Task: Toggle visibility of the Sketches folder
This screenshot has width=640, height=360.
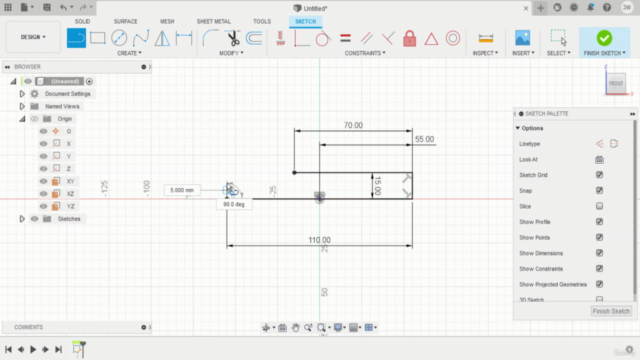Action: tap(34, 219)
